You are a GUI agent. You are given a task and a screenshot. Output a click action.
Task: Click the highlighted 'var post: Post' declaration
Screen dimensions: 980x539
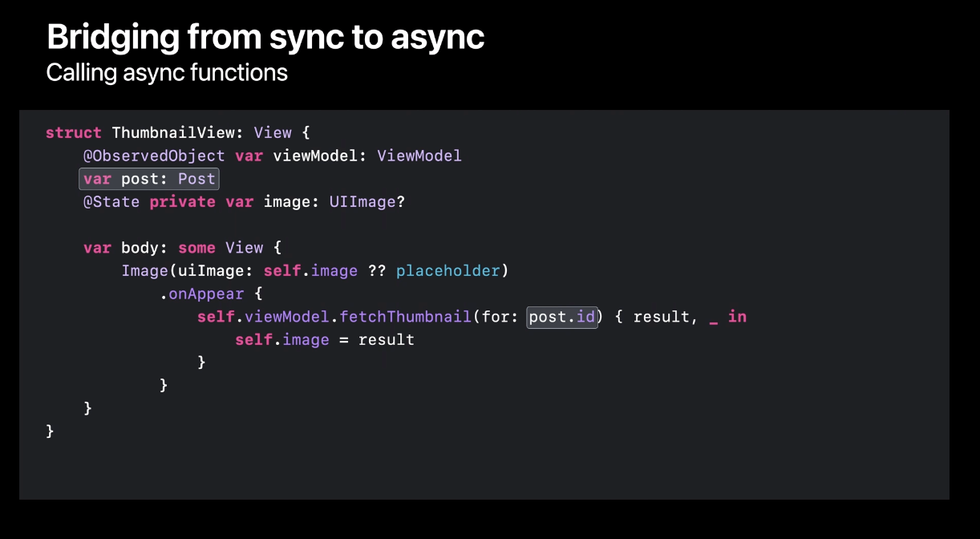coord(149,179)
